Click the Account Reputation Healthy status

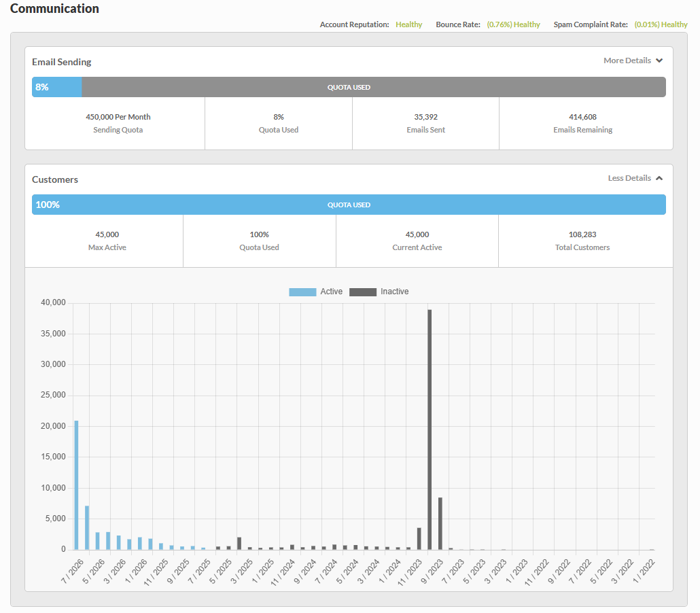[408, 24]
